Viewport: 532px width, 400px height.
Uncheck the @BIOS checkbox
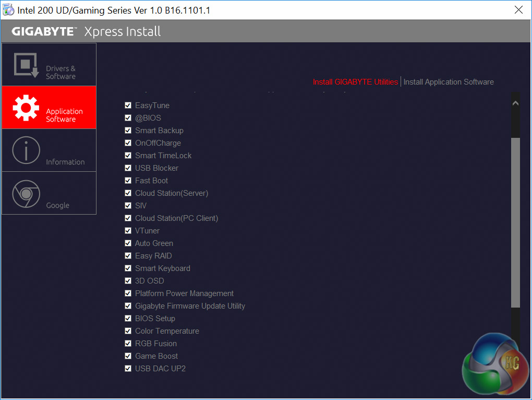128,118
